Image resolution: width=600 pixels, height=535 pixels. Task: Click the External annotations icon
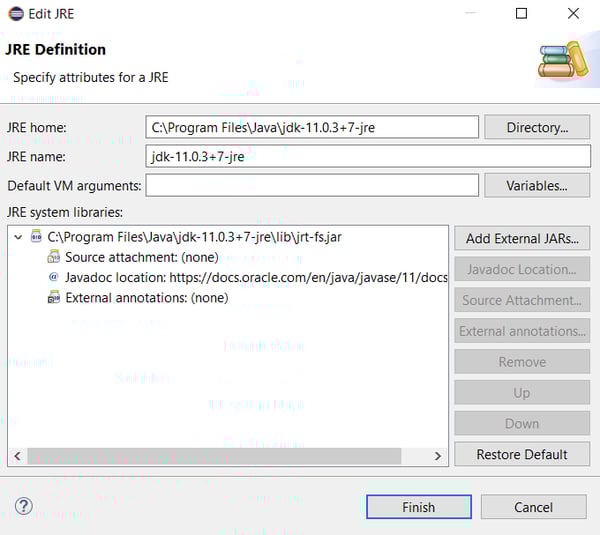click(x=54, y=297)
